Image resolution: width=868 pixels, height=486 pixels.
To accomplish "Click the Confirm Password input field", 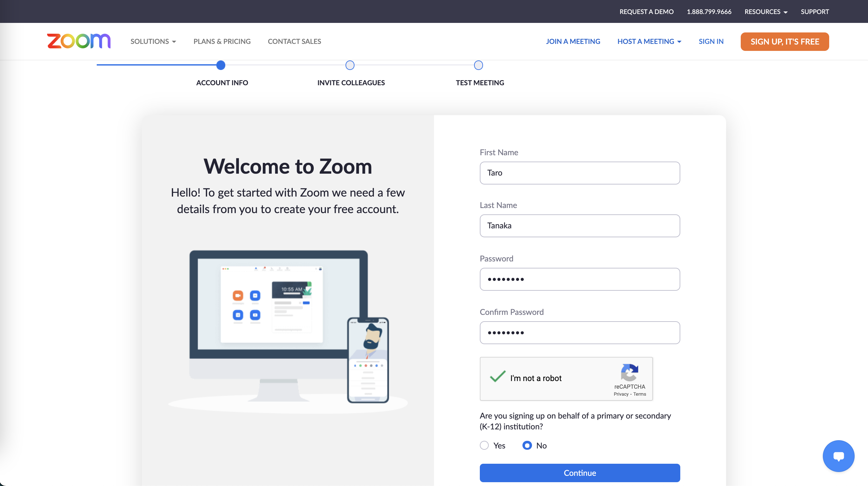I will pyautogui.click(x=580, y=332).
